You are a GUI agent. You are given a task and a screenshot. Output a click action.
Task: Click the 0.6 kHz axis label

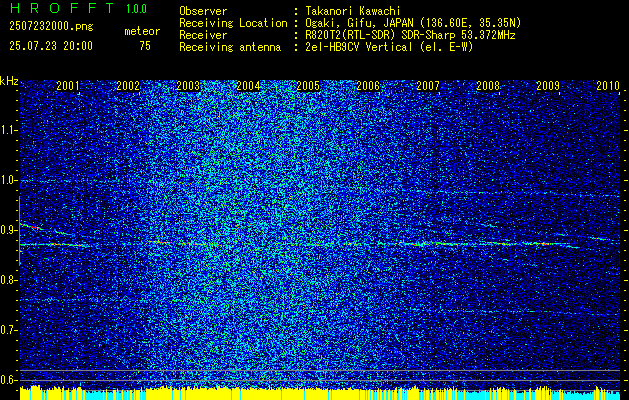point(8,380)
